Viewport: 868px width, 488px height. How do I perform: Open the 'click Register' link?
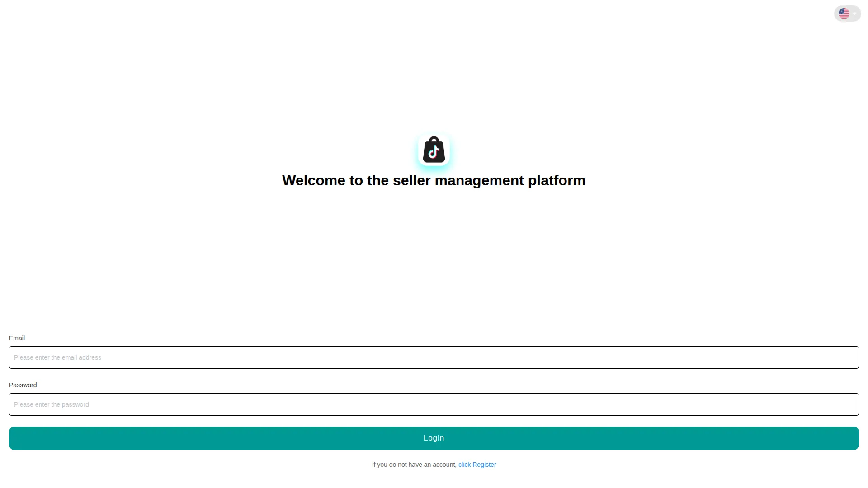coord(477,465)
